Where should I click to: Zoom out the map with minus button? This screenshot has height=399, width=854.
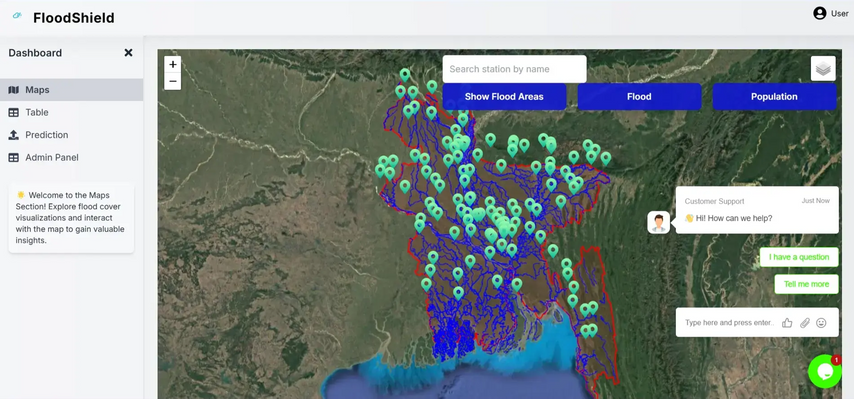pyautogui.click(x=173, y=82)
